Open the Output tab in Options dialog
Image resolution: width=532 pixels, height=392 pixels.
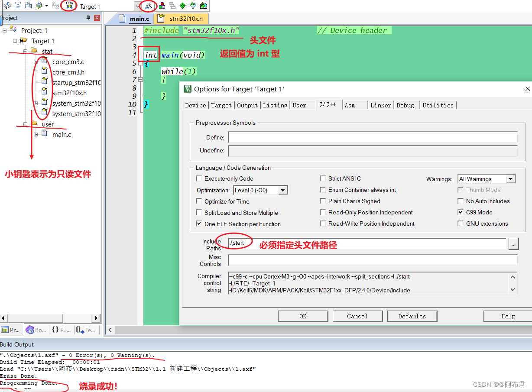pos(247,105)
